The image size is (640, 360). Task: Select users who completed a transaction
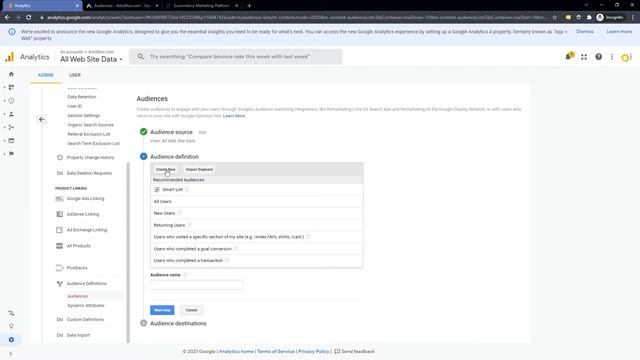coord(256,260)
